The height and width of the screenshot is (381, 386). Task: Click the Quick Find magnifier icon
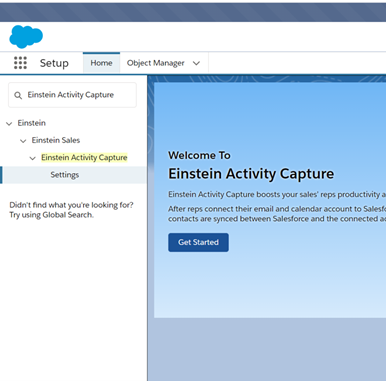tap(18, 95)
